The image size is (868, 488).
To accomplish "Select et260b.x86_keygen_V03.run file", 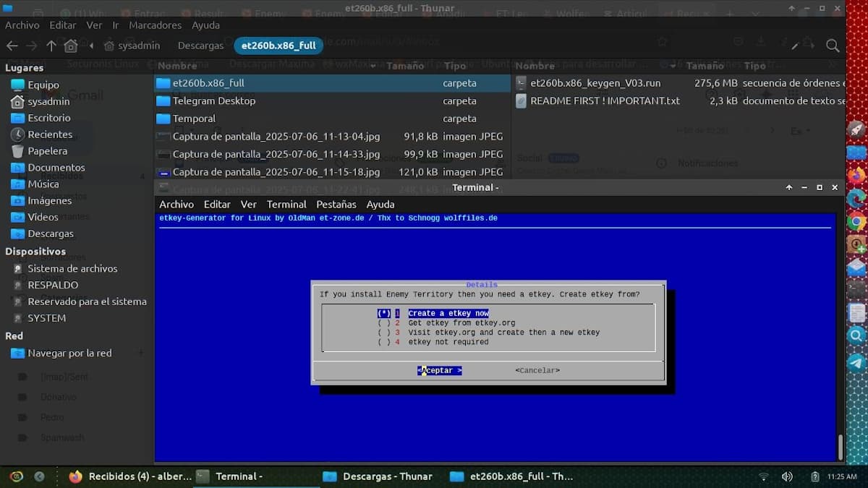I will pos(678,83).
